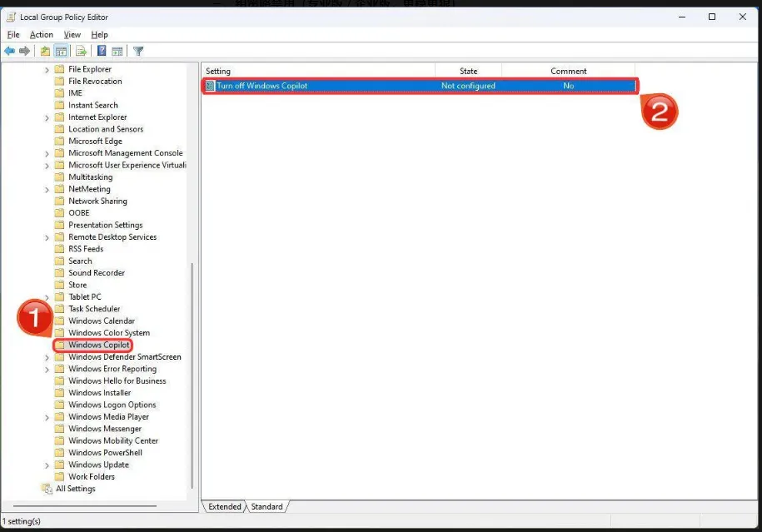
Task: Click the All Settings icon in tree
Action: click(47, 489)
